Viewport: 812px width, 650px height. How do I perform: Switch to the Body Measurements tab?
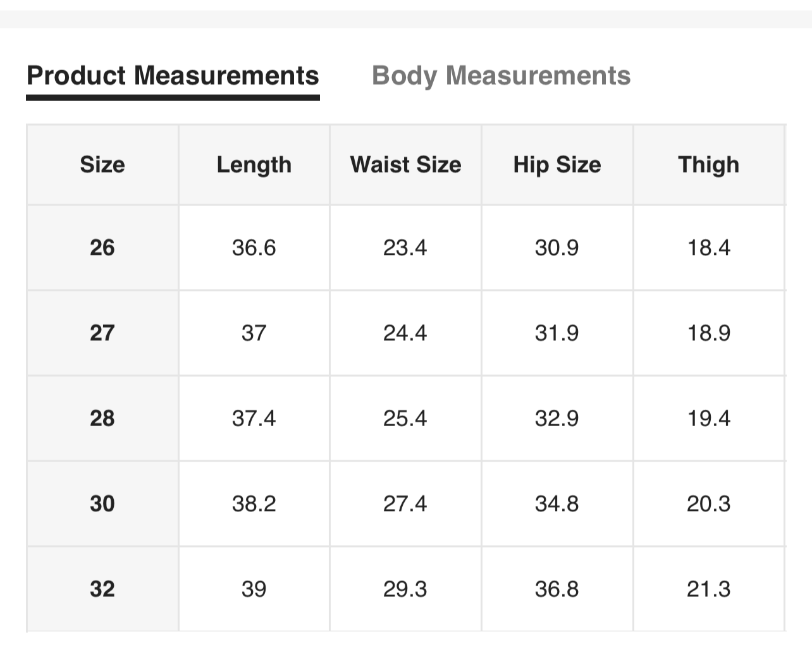point(501,76)
